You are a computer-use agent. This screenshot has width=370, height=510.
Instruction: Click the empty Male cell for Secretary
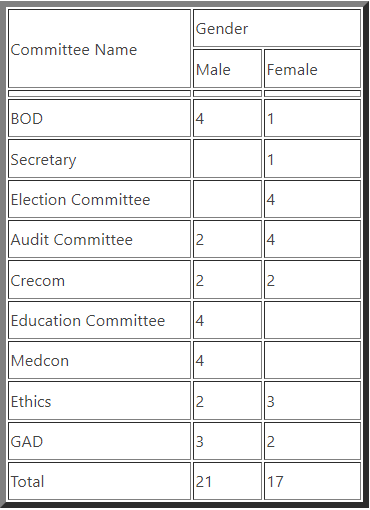(227, 159)
